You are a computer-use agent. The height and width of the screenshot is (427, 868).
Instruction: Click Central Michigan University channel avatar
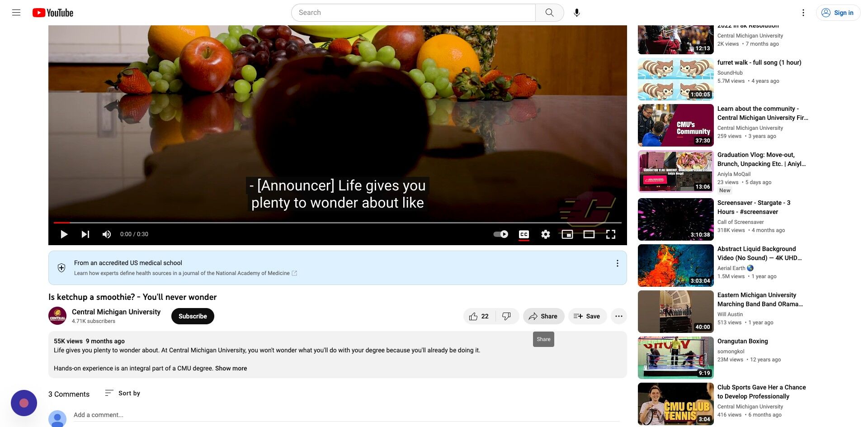point(57,316)
